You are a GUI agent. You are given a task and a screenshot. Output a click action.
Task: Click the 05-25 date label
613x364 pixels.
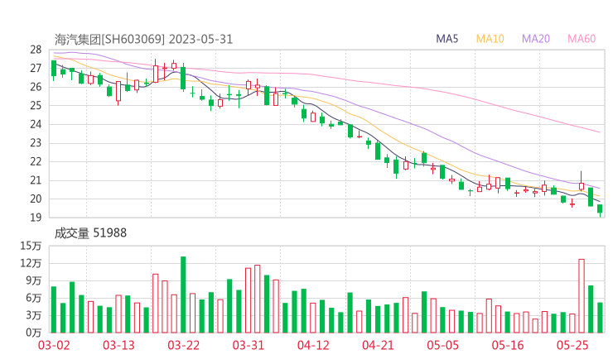(x=572, y=345)
